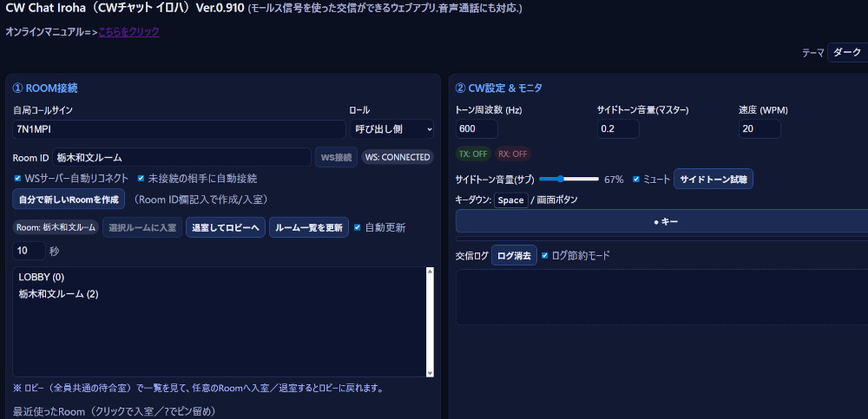868x419 pixels.
Task: Open the theme dropdown showing ダーク
Action: [x=846, y=53]
